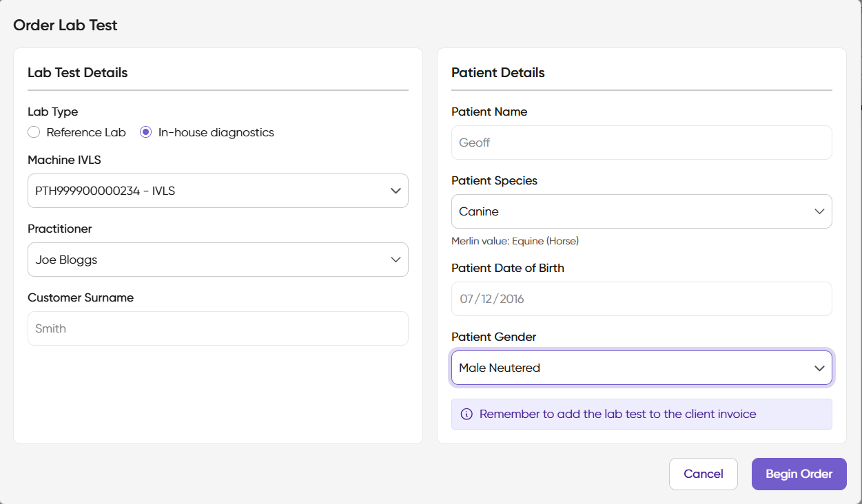Viewport: 862px width, 504px height.
Task: Click the add lab test to invoice reminder text
Action: tap(617, 414)
